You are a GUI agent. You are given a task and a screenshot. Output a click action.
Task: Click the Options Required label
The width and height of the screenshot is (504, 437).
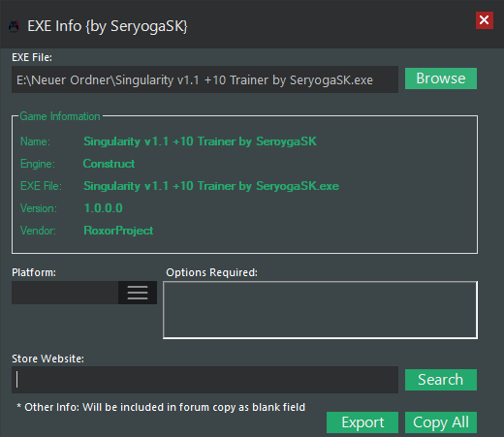(x=211, y=272)
